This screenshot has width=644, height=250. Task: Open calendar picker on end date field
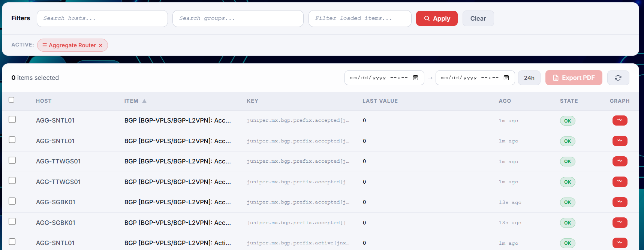[x=506, y=78]
